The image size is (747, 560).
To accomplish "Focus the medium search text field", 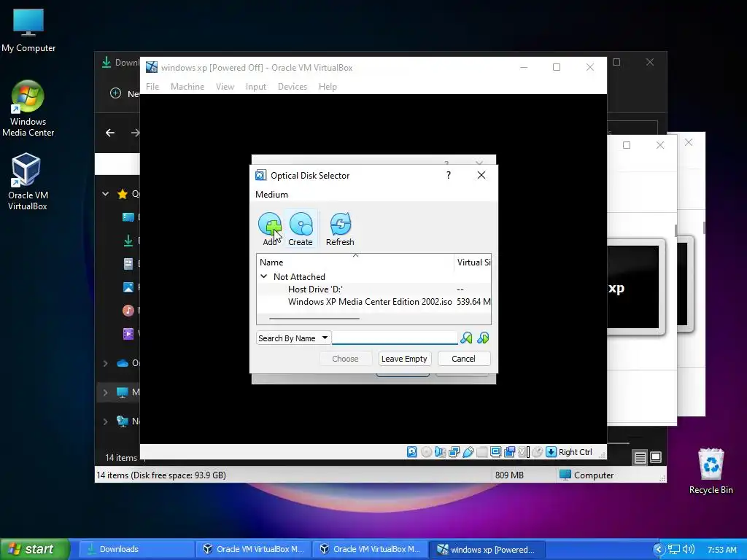I will coord(395,338).
